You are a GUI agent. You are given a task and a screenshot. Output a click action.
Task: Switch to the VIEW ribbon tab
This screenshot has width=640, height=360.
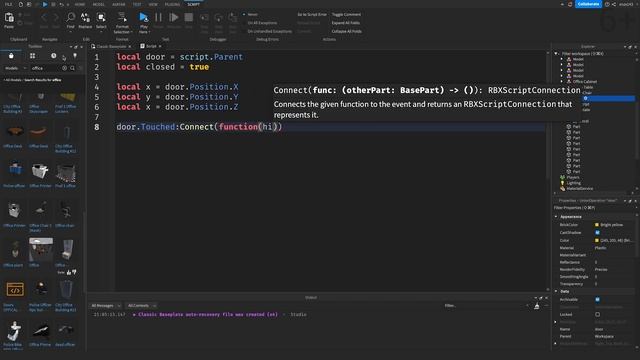pos(153,4)
